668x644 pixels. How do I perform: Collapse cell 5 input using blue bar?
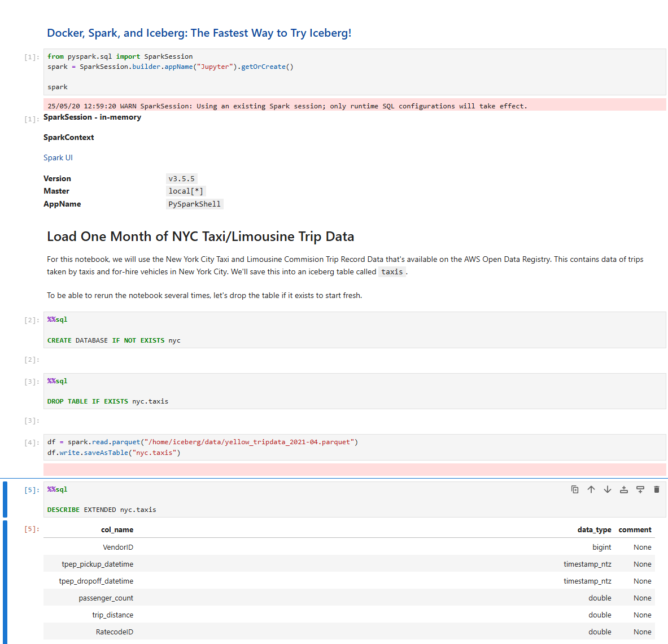(x=5, y=499)
